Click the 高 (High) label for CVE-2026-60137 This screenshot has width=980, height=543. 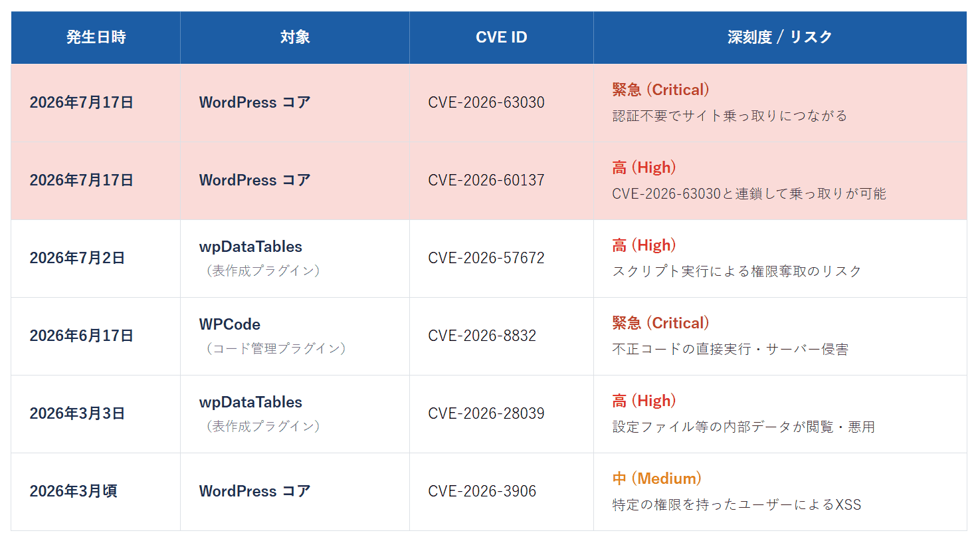(x=644, y=167)
